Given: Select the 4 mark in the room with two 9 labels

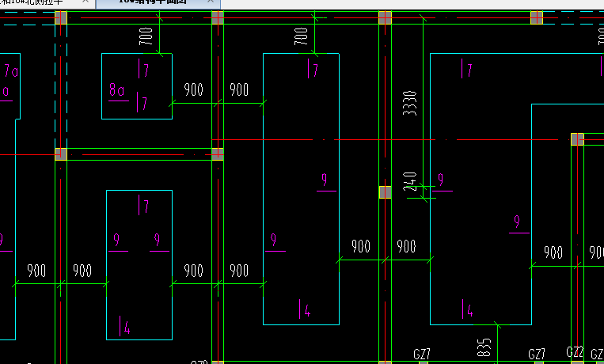Looking at the screenshot, I should (125, 326).
